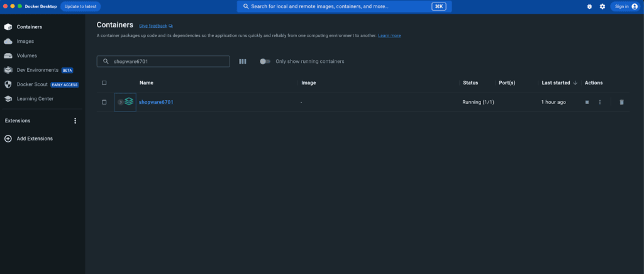Click the Extensions sidebar heading

click(x=18, y=120)
